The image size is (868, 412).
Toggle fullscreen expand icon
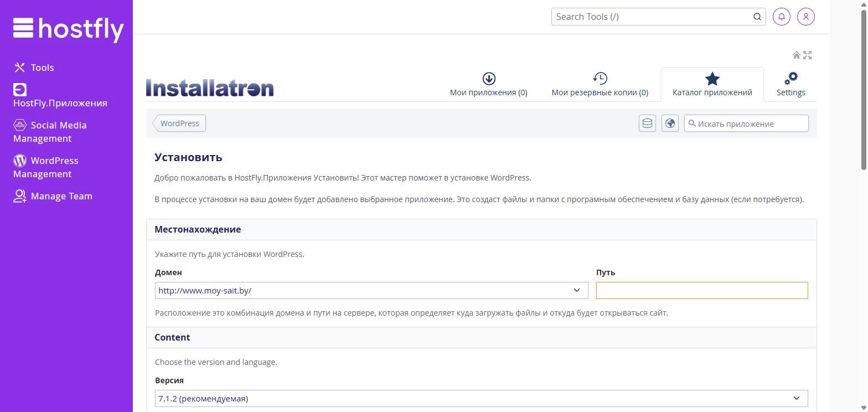click(808, 55)
